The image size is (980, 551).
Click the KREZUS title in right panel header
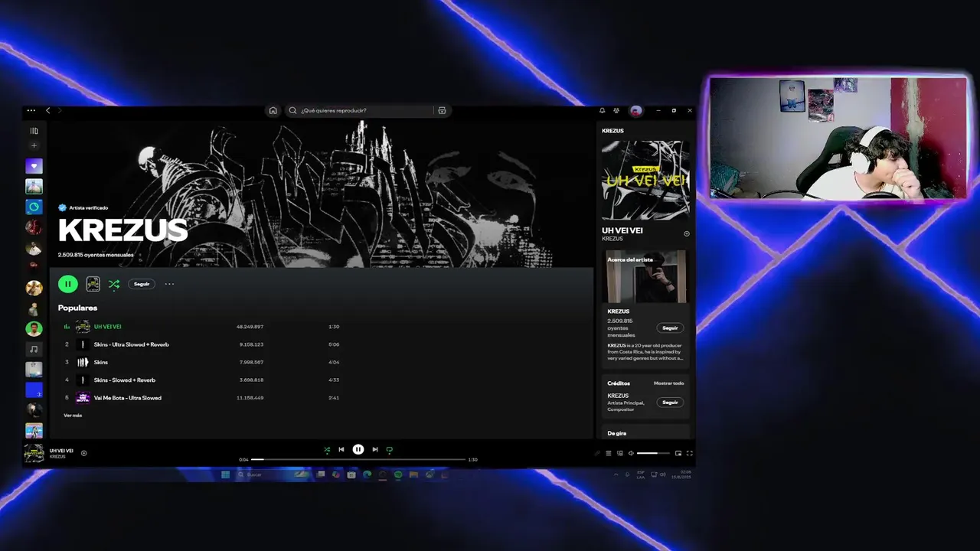tap(612, 131)
